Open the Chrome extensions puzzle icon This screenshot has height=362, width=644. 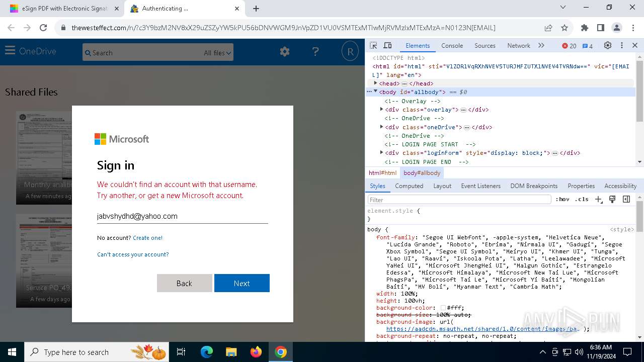click(584, 28)
